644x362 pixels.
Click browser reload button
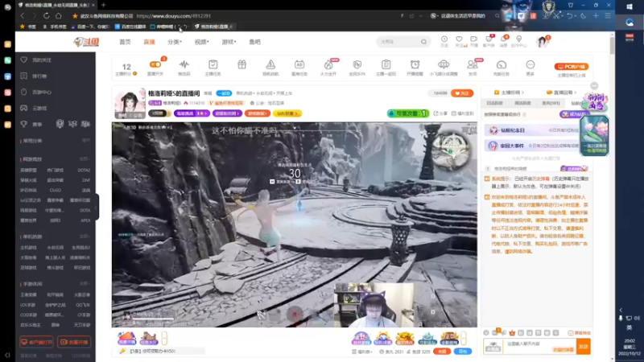point(46,16)
